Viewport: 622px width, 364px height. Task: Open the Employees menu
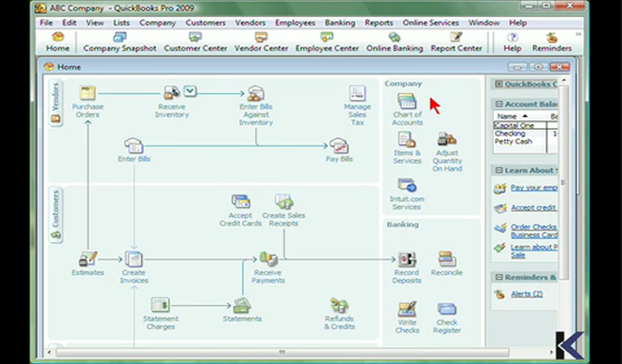point(295,23)
